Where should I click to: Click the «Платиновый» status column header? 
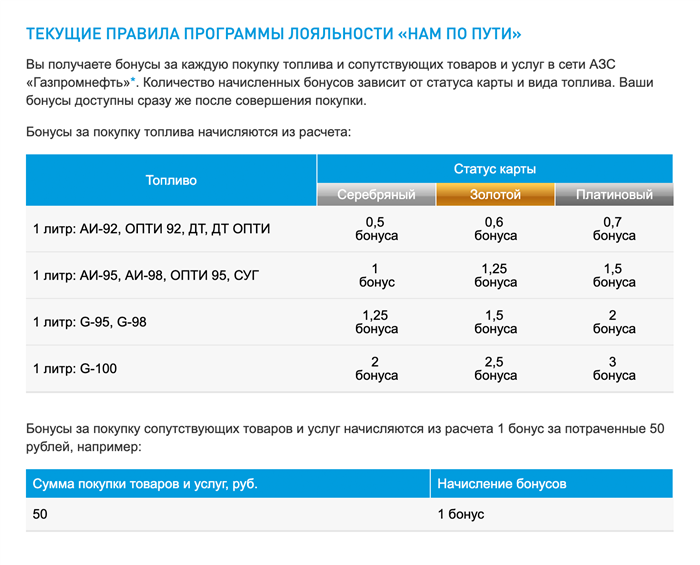(614, 194)
